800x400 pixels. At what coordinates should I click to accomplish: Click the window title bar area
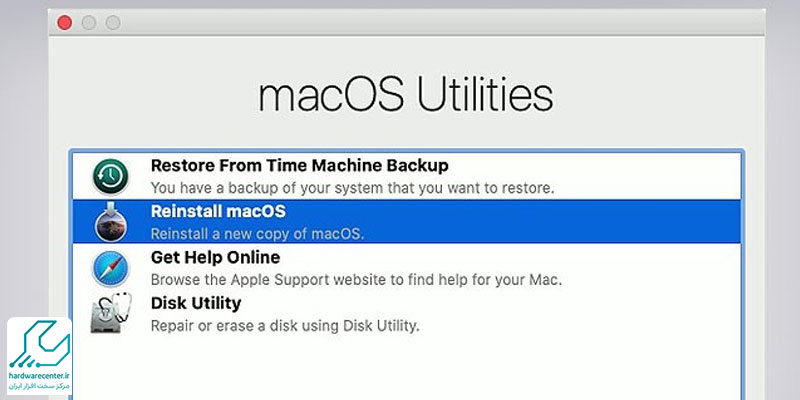click(x=439, y=22)
